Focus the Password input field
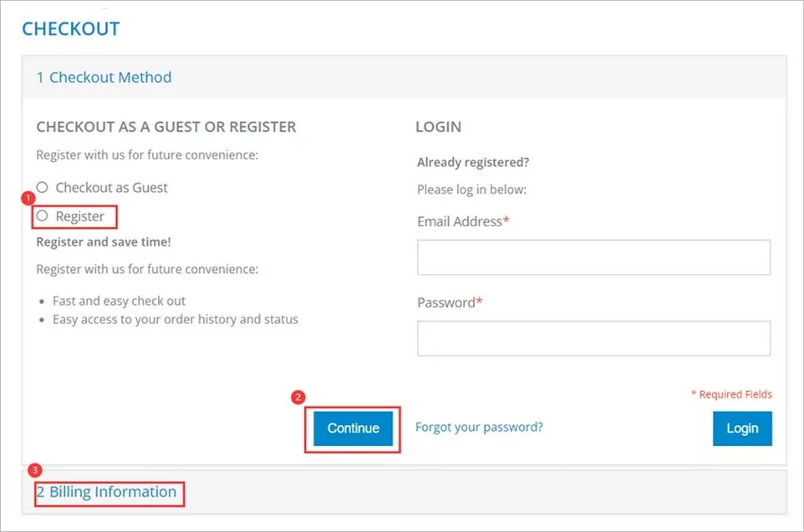Viewport: 804px width, 532px height. point(593,338)
